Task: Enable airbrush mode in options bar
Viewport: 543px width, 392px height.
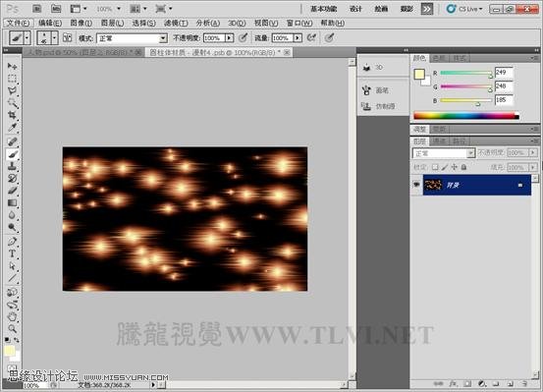Action: tap(311, 37)
